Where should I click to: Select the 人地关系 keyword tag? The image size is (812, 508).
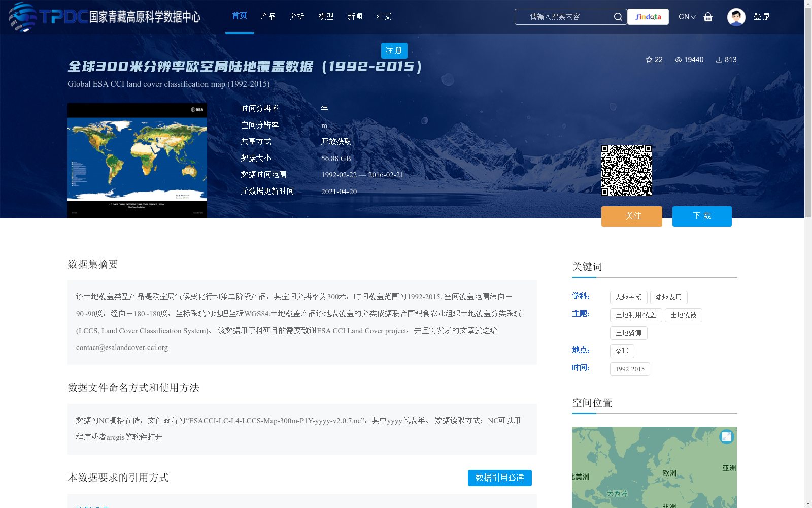[629, 297]
